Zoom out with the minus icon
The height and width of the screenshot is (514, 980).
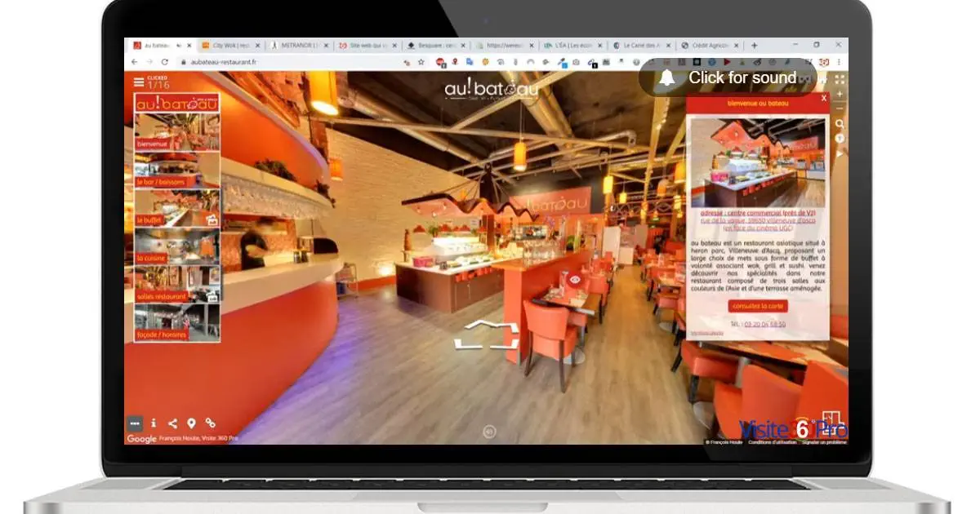pos(840,108)
